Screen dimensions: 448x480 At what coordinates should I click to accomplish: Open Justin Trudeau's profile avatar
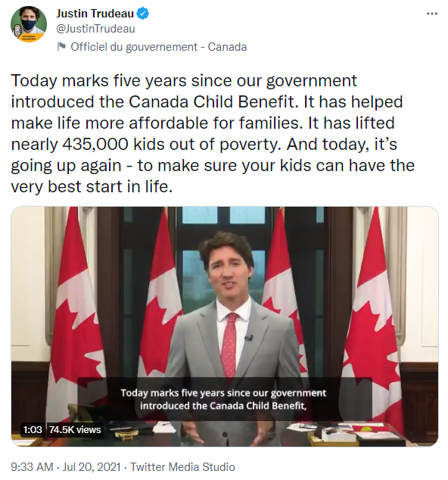click(x=29, y=24)
